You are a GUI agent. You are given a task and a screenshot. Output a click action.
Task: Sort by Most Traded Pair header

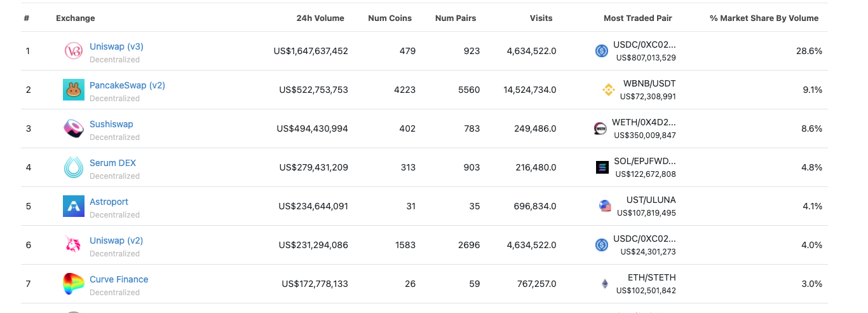coord(637,18)
